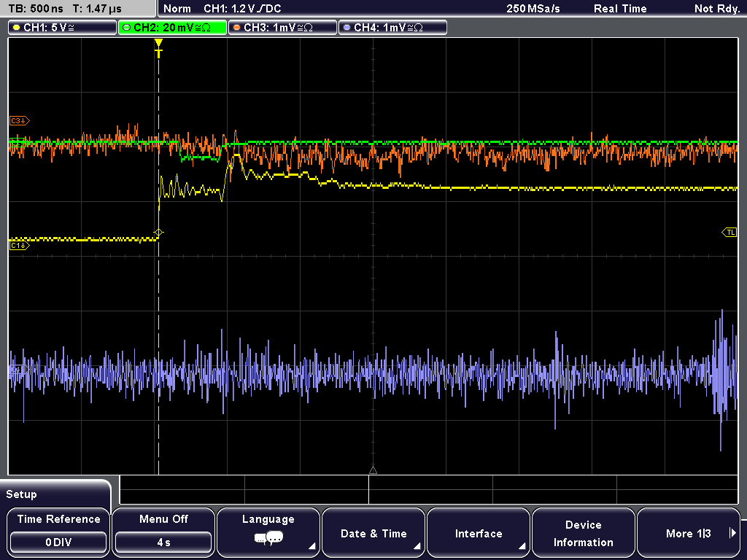Click the CH1: 1.2 V trigger source readout
The image size is (747, 560).
coord(242,9)
